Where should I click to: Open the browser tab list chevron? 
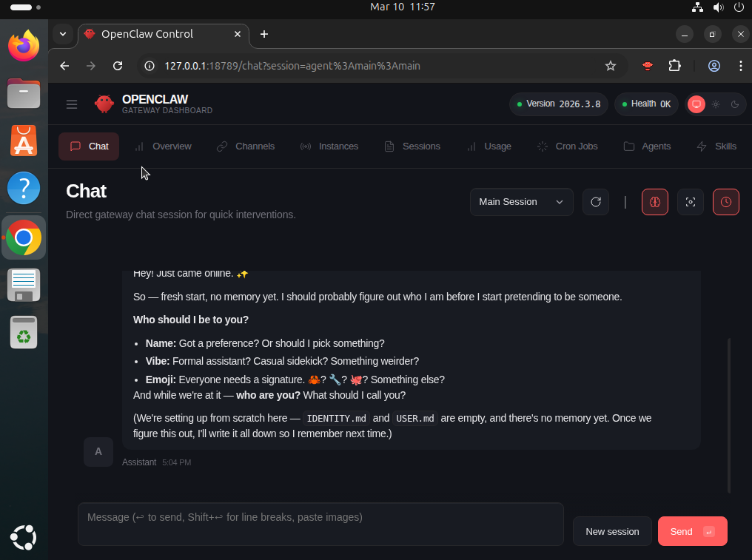coord(63,34)
